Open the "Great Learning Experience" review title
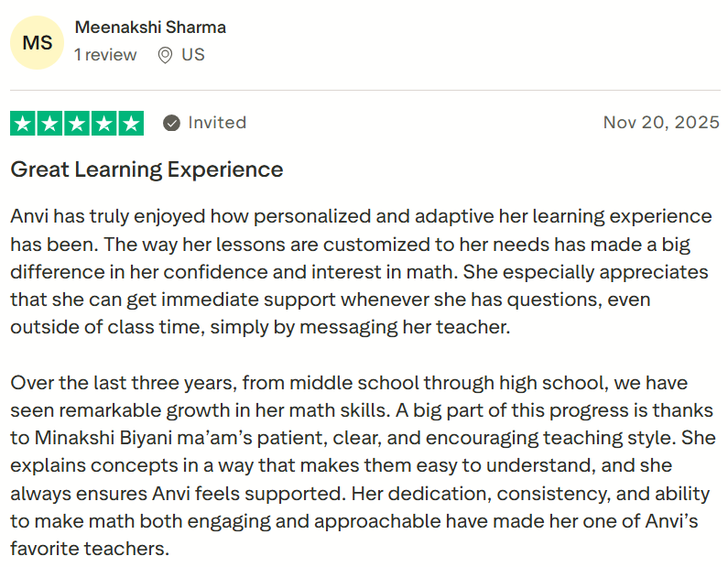Viewport: 728px width, 567px height. pos(147,169)
